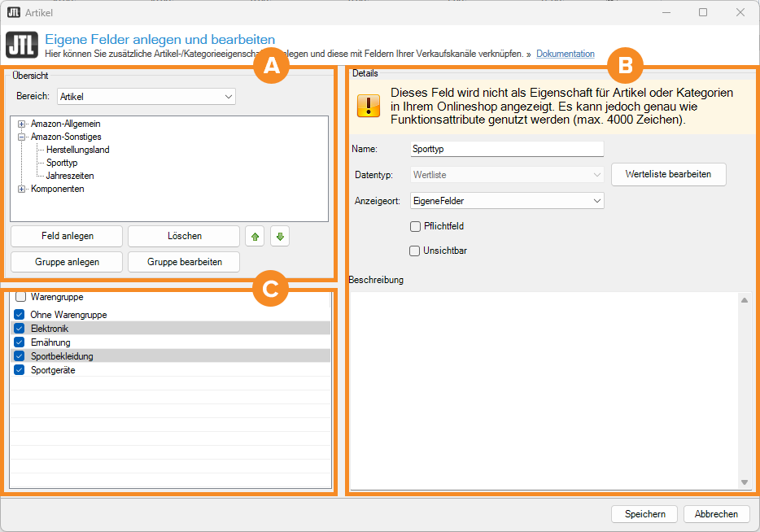Uncheck the Elektronik product group
760x532 pixels.
20,328
